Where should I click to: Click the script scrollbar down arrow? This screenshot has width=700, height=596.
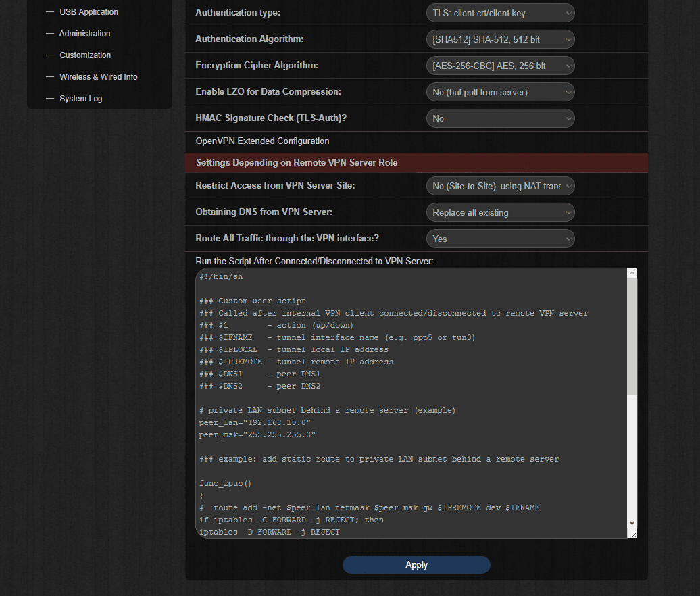(x=631, y=523)
